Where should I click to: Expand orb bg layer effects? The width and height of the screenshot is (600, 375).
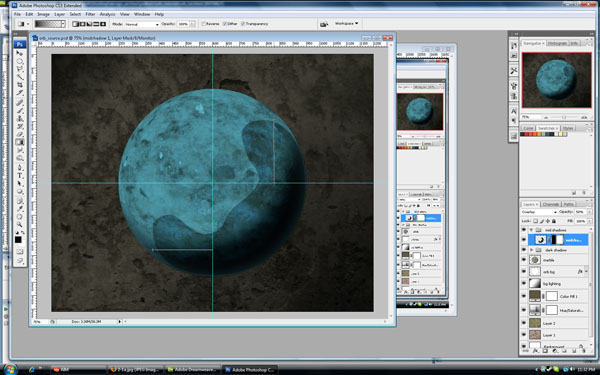586,272
